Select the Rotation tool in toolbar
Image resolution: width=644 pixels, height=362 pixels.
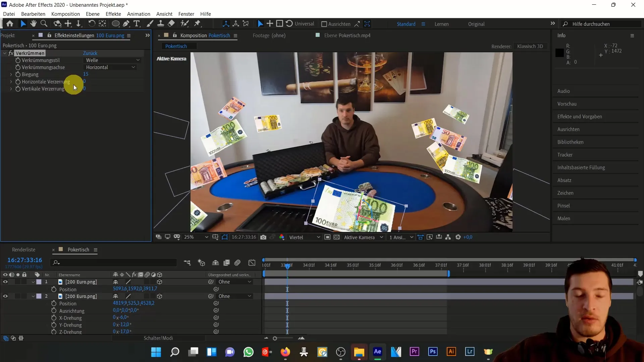coord(91,23)
